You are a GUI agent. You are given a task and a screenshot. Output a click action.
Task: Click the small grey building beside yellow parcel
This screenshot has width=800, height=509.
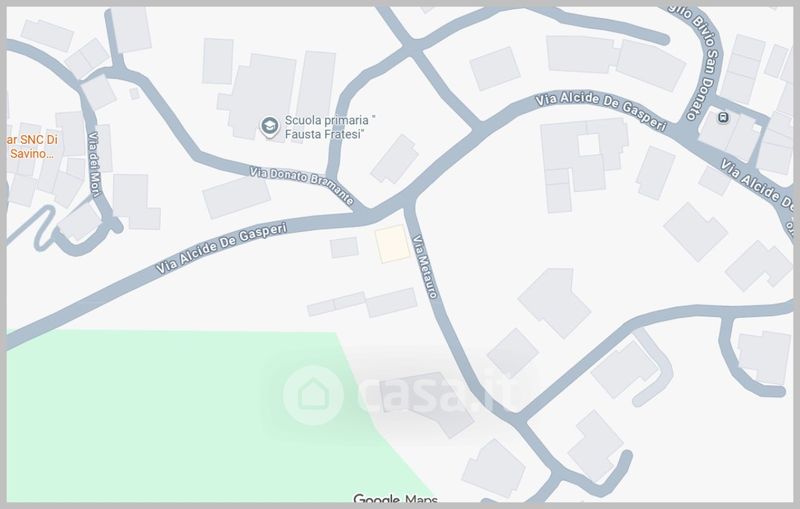click(x=344, y=247)
